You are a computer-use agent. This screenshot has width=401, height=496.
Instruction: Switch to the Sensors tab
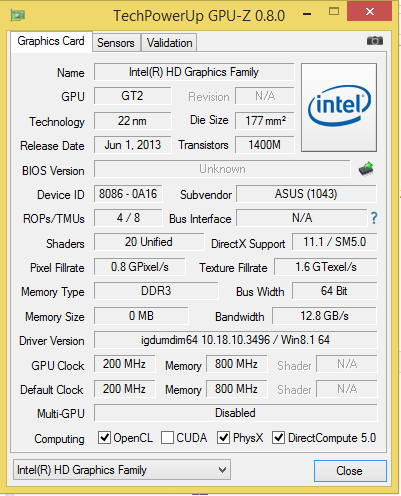click(116, 43)
